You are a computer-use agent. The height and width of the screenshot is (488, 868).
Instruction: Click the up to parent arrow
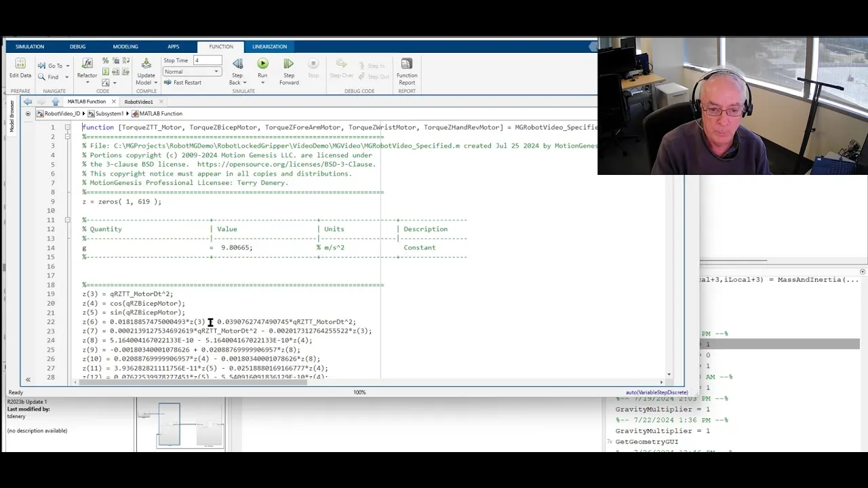coord(56,102)
